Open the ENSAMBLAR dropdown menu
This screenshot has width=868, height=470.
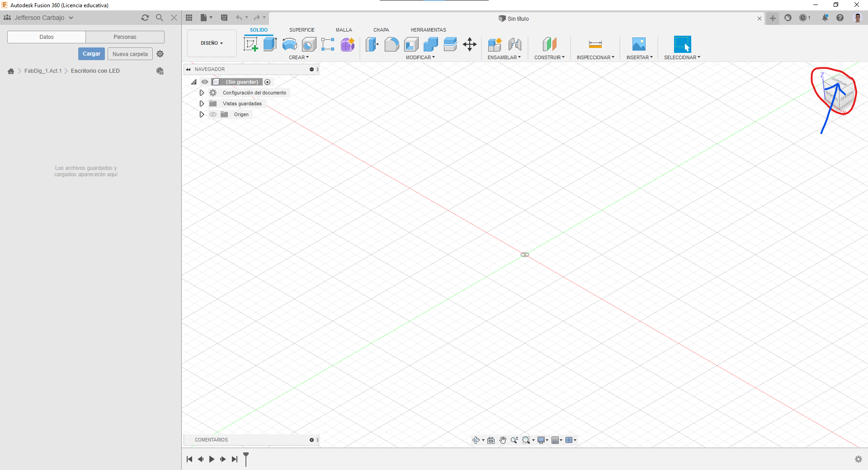coord(504,57)
